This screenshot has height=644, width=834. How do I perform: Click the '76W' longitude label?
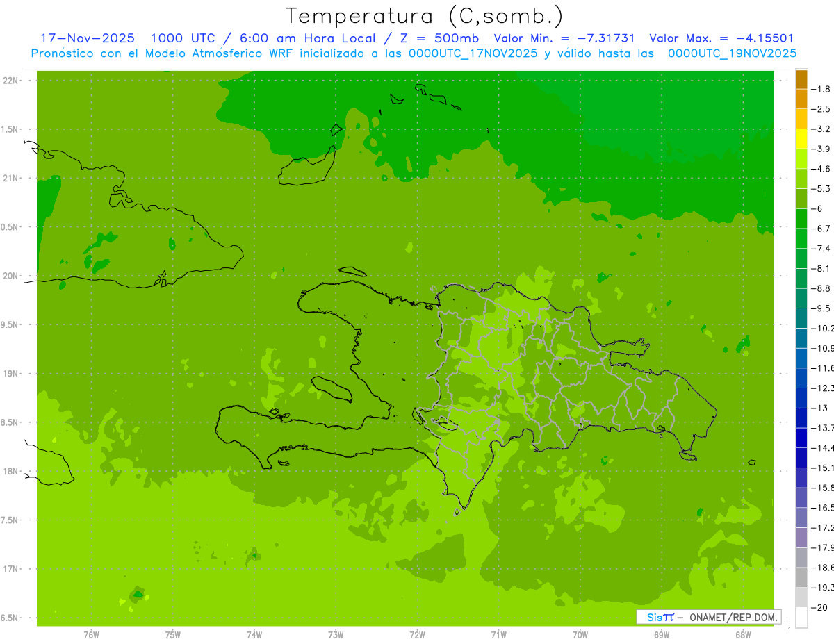[91, 635]
